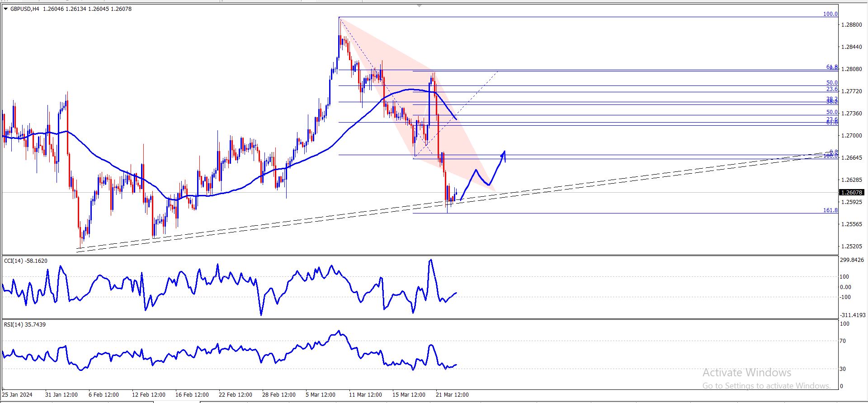Click the 21 Mar 12:00 time label
Screen dimensions: 868x403
pyautogui.click(x=453, y=395)
